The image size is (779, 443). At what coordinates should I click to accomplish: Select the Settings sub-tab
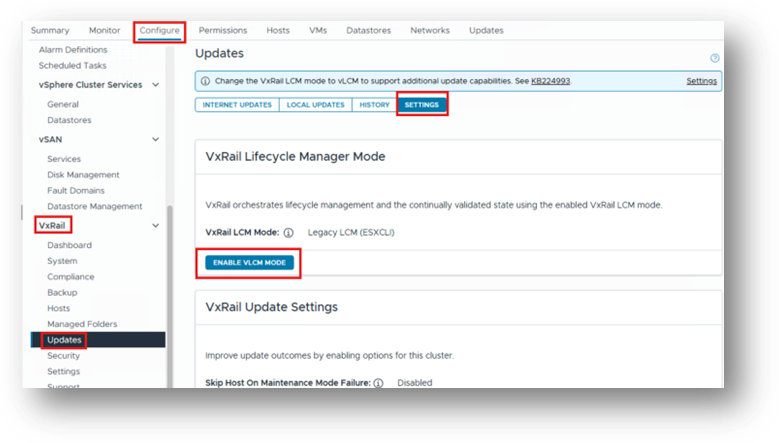421,105
